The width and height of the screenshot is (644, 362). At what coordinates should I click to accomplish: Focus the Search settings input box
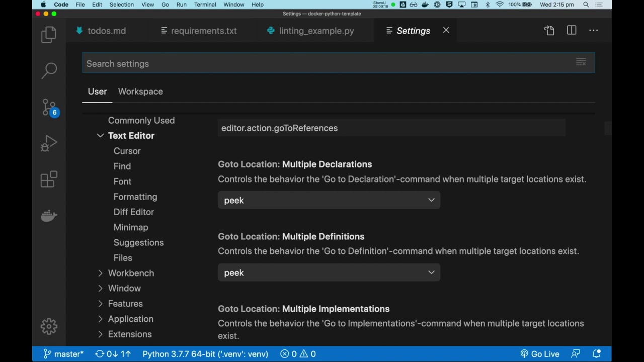(x=338, y=63)
